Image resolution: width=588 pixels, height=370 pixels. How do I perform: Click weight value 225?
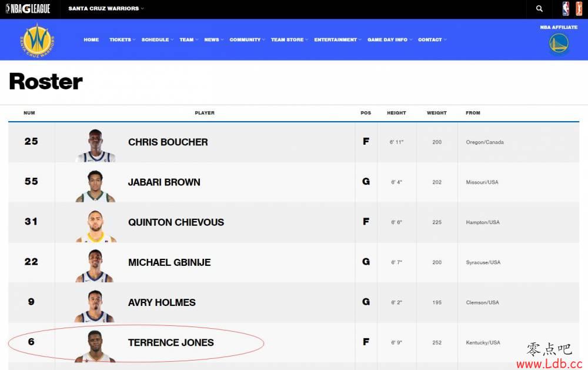[x=437, y=222]
